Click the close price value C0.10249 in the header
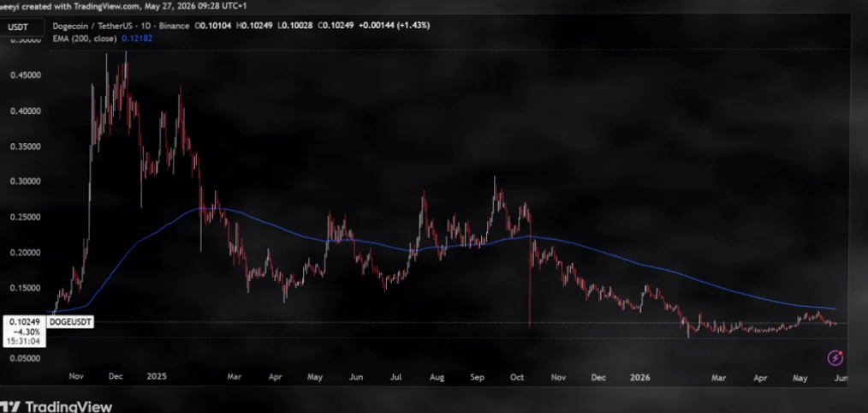The image size is (868, 413). pos(336,26)
